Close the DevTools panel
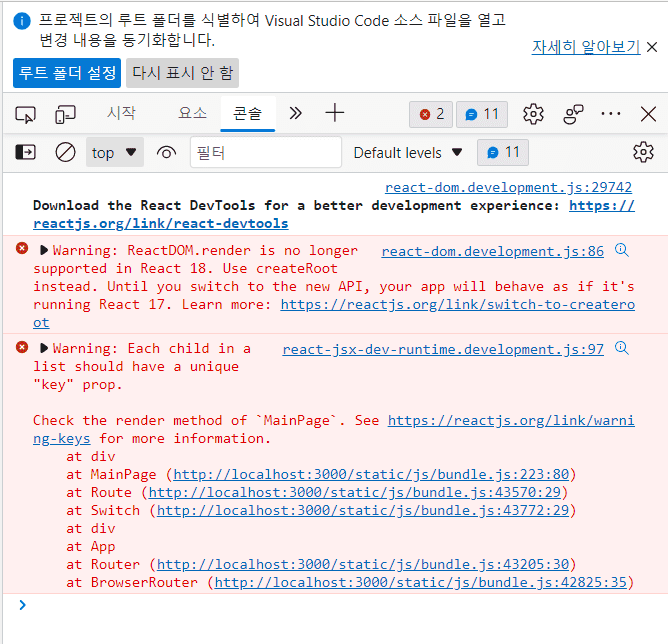The image size is (668, 644). pos(648,114)
